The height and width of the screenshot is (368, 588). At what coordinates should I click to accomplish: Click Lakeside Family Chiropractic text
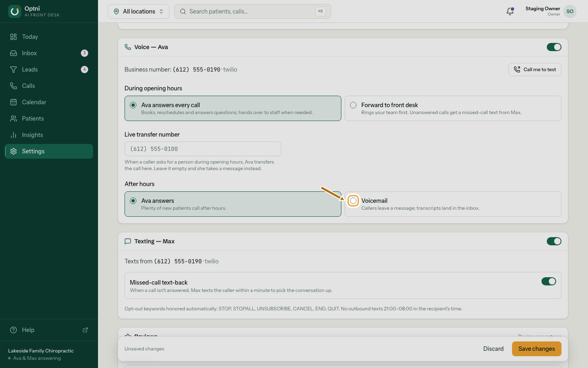[x=41, y=351]
